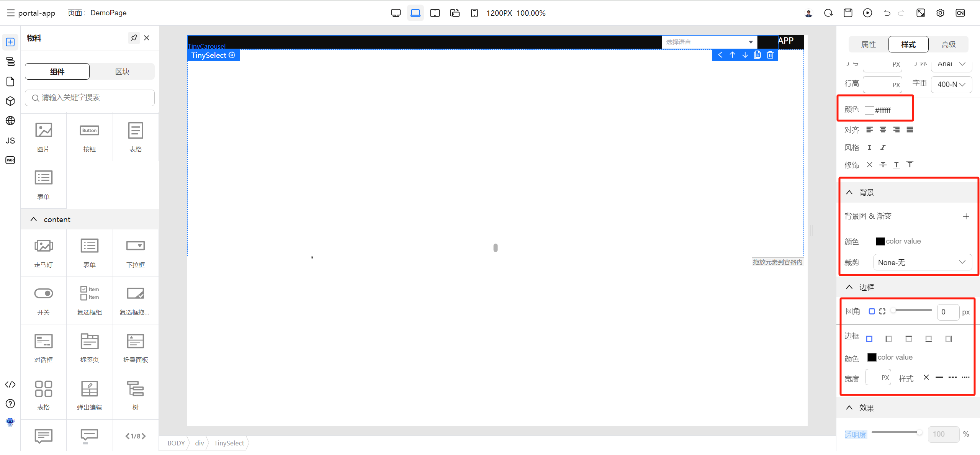Open the JS panel in left sidebar
980x455 pixels.
point(10,141)
